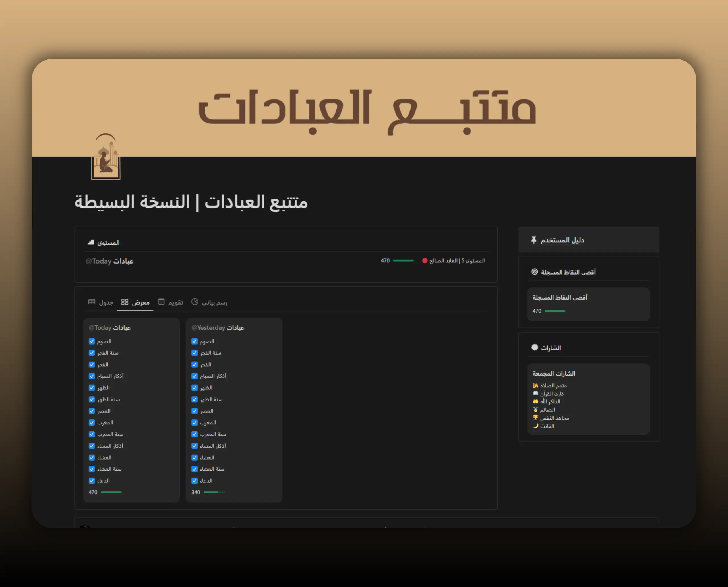Click the badge seal icon next to الشارات
The height and width of the screenshot is (587, 728).
535,347
